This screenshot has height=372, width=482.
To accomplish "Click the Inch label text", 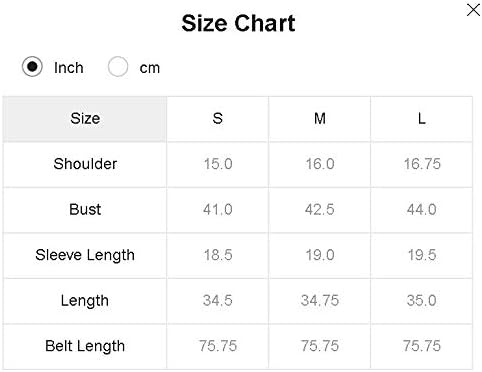I will 69,68.
